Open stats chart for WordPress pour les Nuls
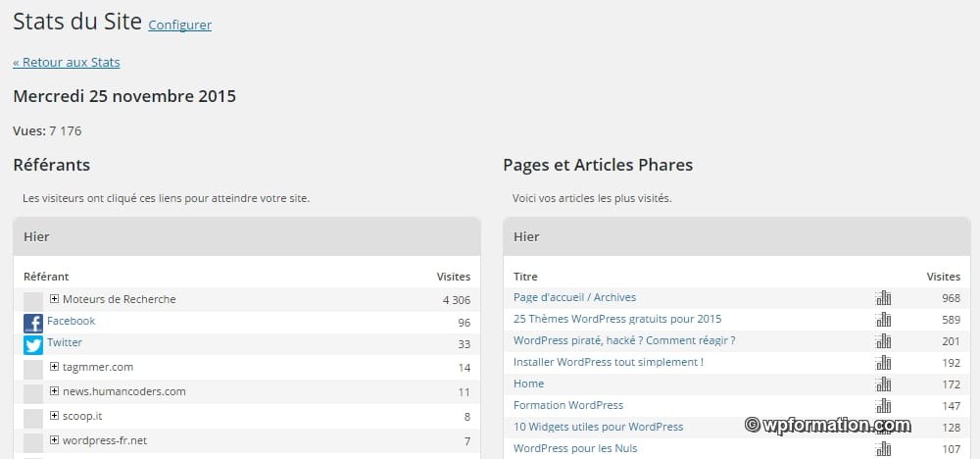Viewport: 980px width, 459px height. point(884,449)
